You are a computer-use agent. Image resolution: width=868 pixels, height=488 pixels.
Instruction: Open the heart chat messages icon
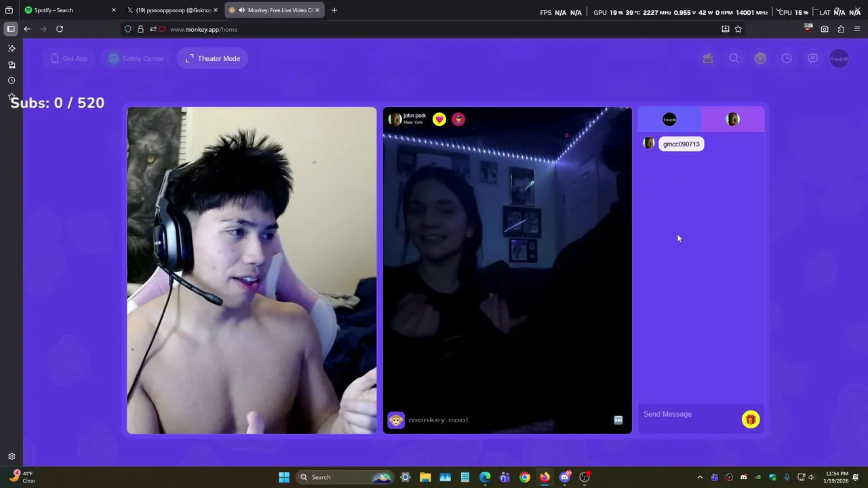click(x=812, y=58)
